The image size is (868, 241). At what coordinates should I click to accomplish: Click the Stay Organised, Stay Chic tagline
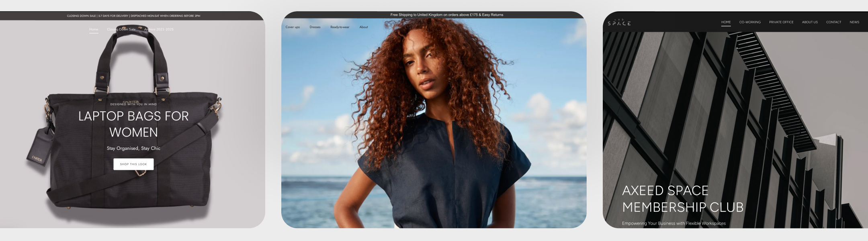(133, 148)
